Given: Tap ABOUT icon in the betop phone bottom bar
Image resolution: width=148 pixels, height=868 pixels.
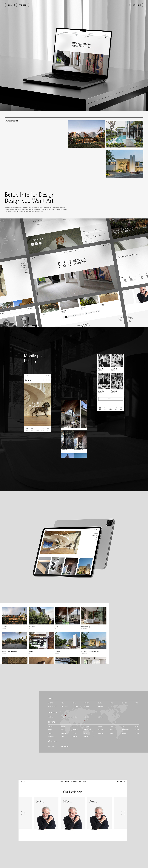Looking at the screenshot, I should tap(43, 429).
